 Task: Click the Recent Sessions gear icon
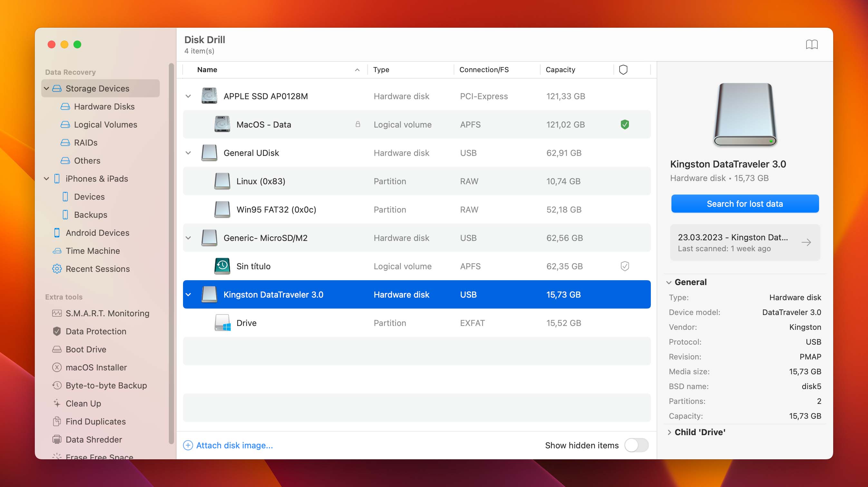(x=57, y=269)
